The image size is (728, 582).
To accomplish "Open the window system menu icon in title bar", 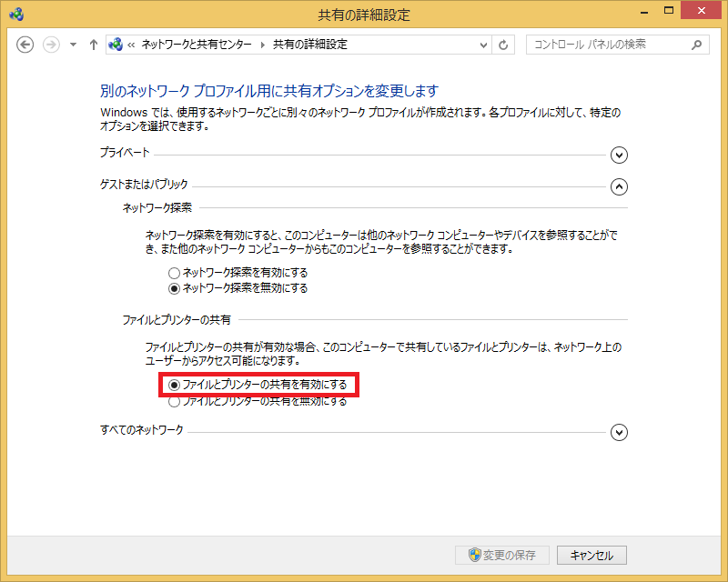I will coord(16,14).
